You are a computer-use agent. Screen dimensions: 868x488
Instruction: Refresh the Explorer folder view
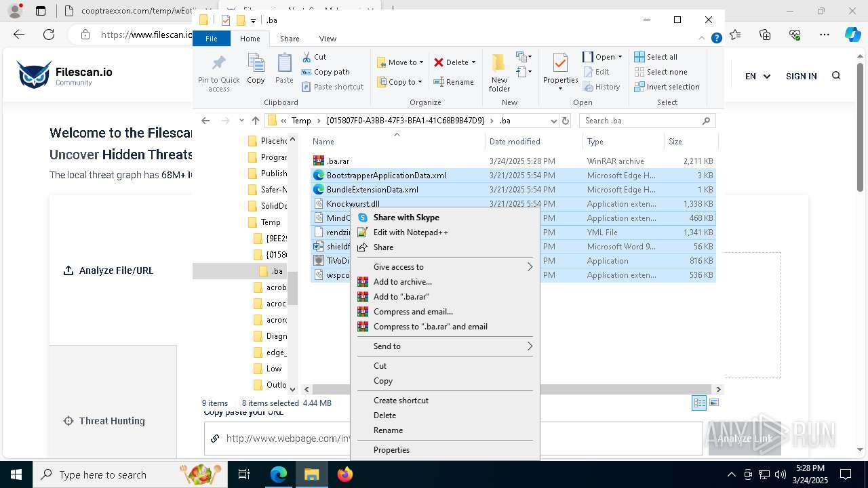566,121
